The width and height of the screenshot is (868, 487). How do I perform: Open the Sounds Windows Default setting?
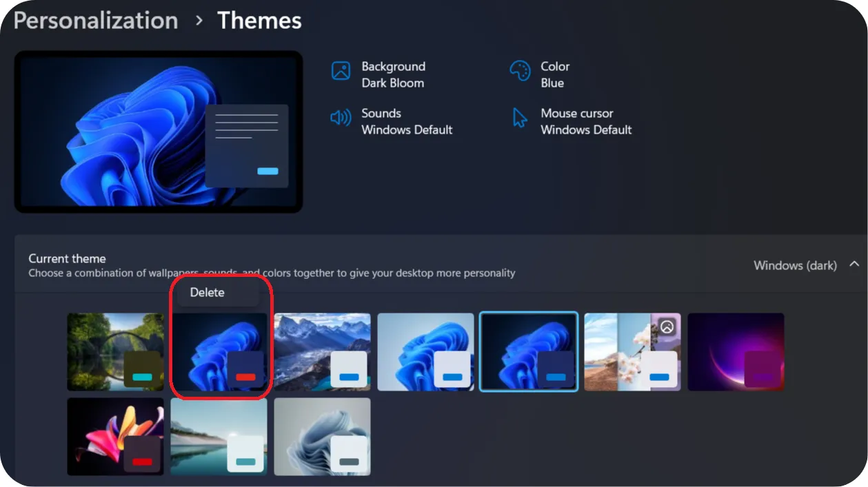pyautogui.click(x=392, y=121)
